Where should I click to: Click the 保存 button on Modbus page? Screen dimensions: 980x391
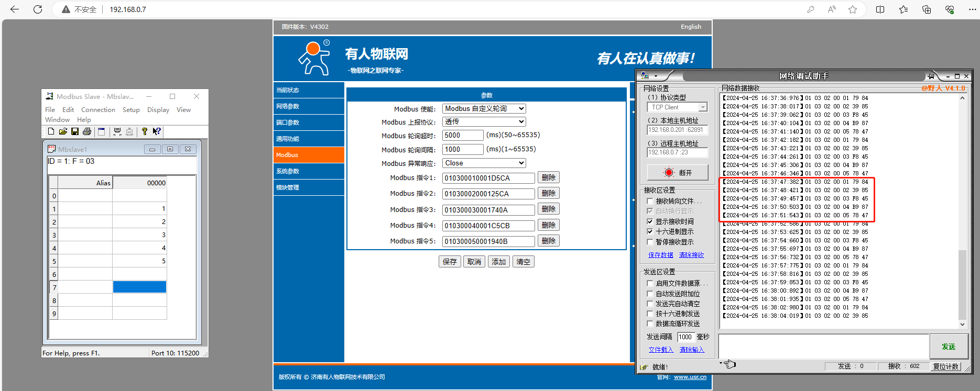(x=450, y=262)
